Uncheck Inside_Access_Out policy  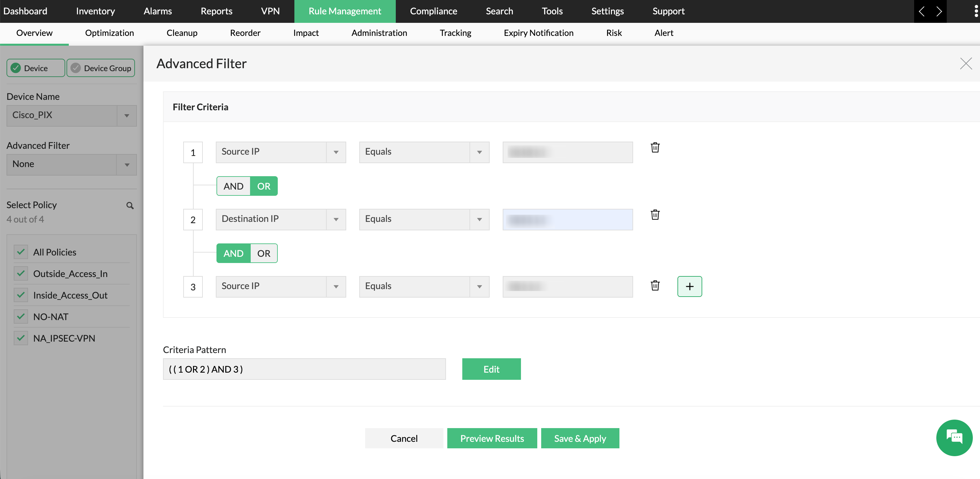click(x=21, y=295)
